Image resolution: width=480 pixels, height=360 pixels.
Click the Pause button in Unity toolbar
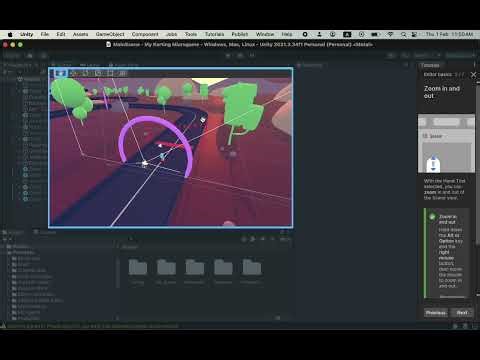coord(240,55)
